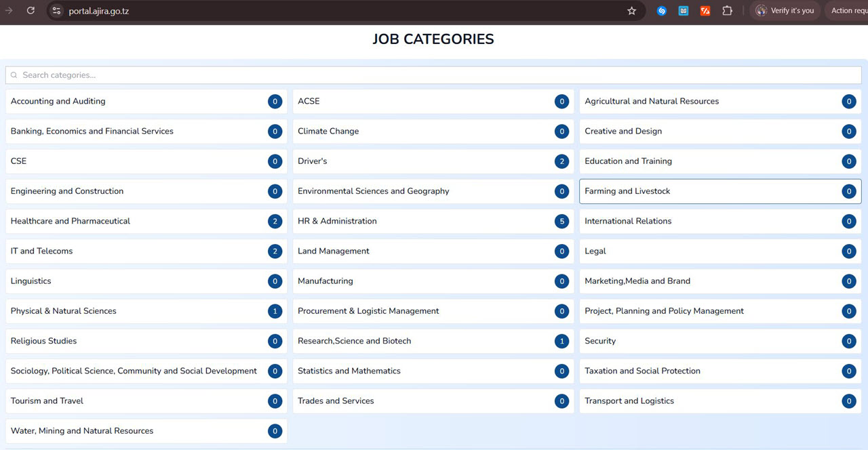The height and width of the screenshot is (450, 868).
Task: Click the Action required button
Action: (849, 11)
